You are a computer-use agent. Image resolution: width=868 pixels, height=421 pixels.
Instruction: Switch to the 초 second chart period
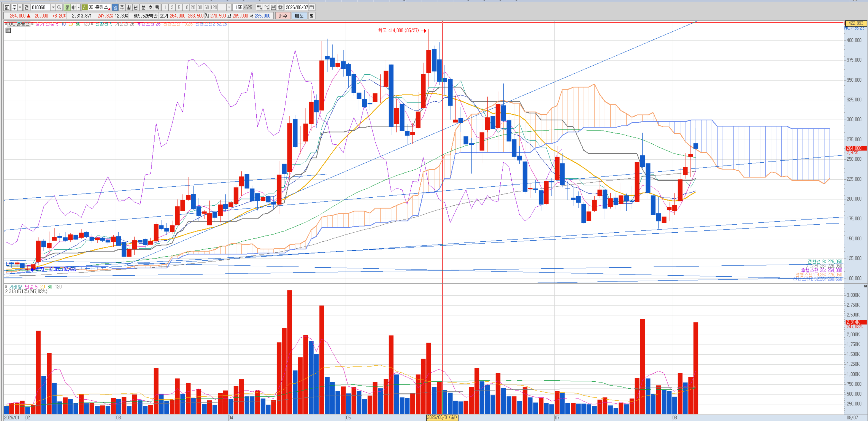[150, 7]
